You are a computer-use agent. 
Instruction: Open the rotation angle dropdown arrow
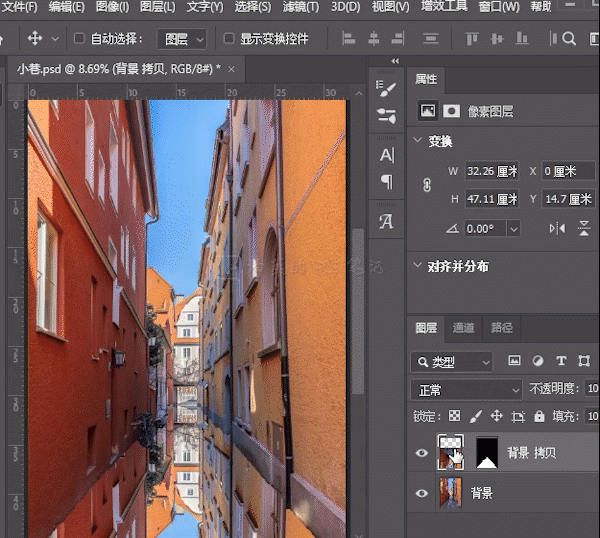[514, 229]
